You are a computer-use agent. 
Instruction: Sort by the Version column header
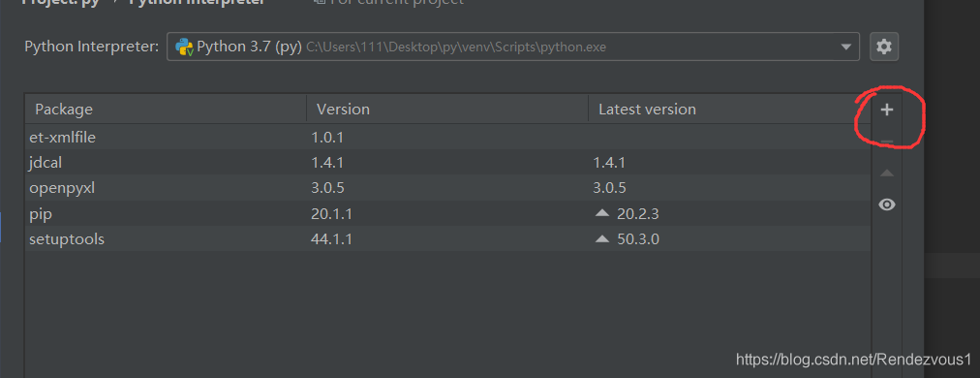point(446,109)
